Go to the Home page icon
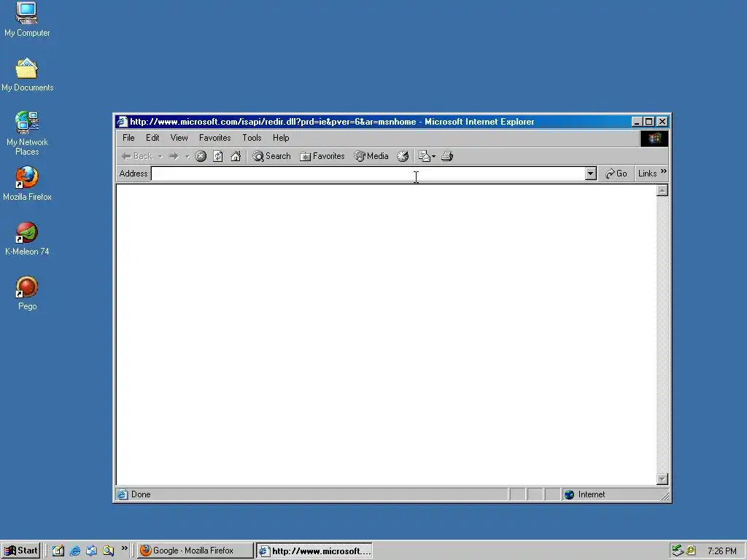Viewport: 747px width, 560px height. tap(236, 156)
